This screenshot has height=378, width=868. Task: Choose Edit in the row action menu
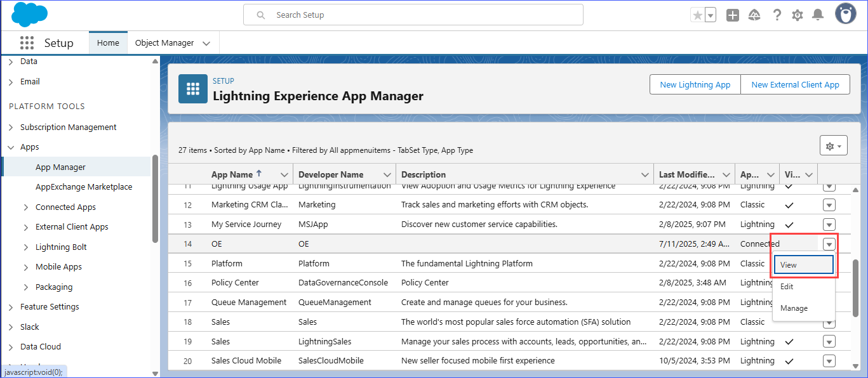pos(787,287)
